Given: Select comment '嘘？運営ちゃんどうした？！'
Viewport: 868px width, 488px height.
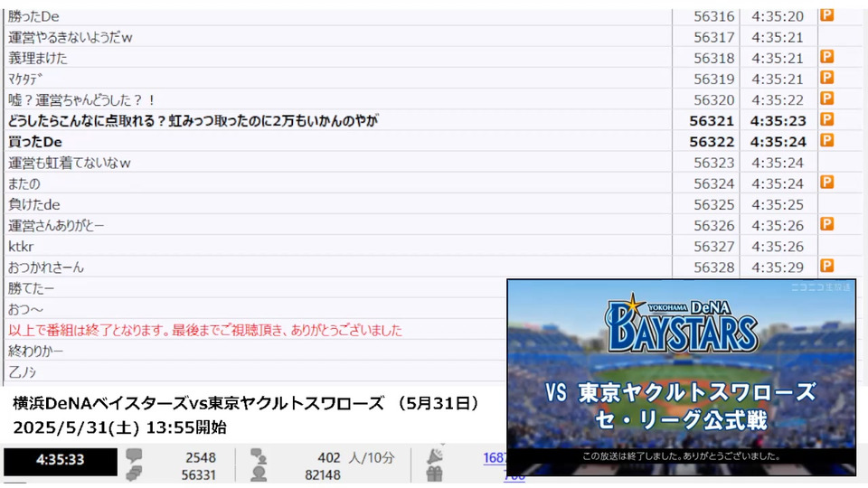Looking at the screenshot, I should click(x=81, y=100).
